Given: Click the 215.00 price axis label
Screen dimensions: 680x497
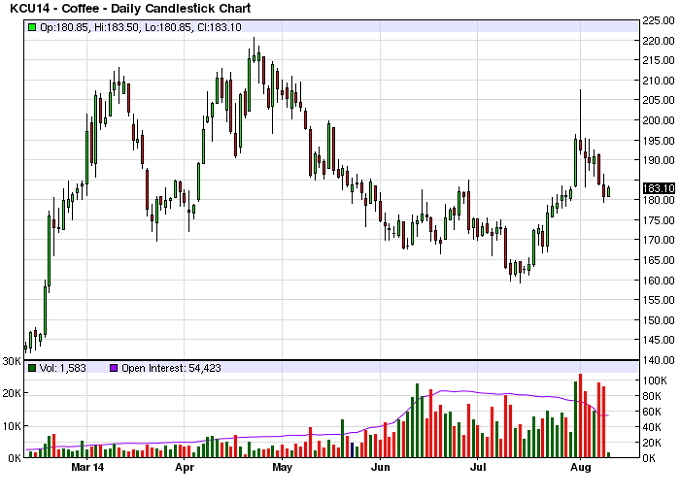Looking at the screenshot, I should click(x=658, y=60).
